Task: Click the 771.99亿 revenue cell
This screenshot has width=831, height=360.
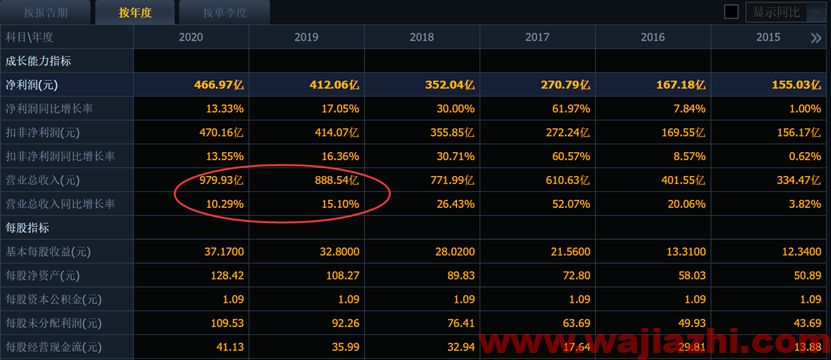Action: (x=422, y=180)
